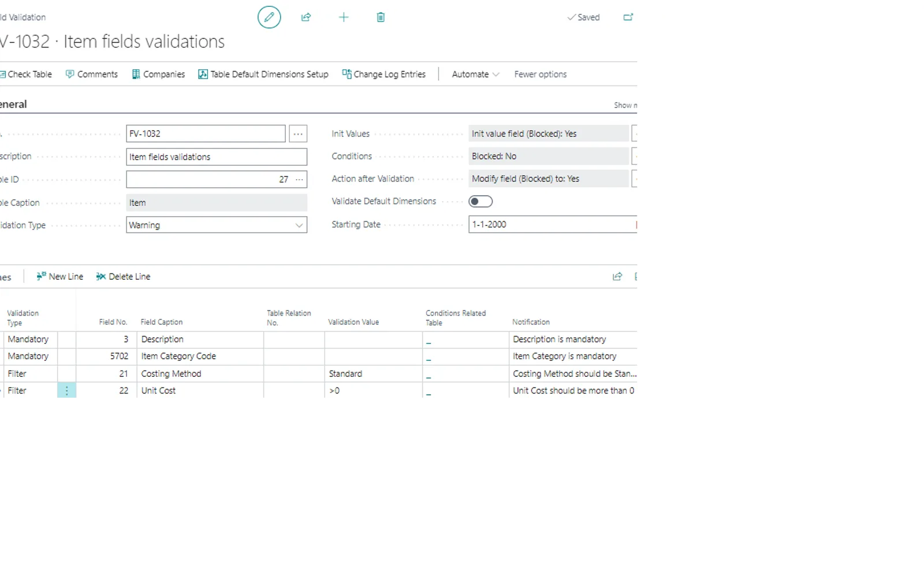
Task: Click Validation Value column header
Action: [x=353, y=322]
